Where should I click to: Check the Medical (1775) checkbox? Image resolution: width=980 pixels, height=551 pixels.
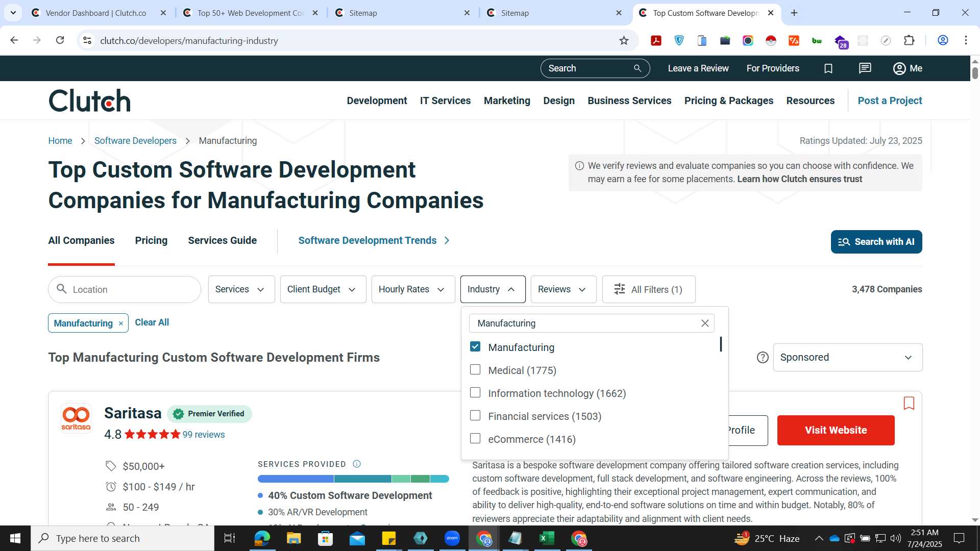[x=475, y=370]
